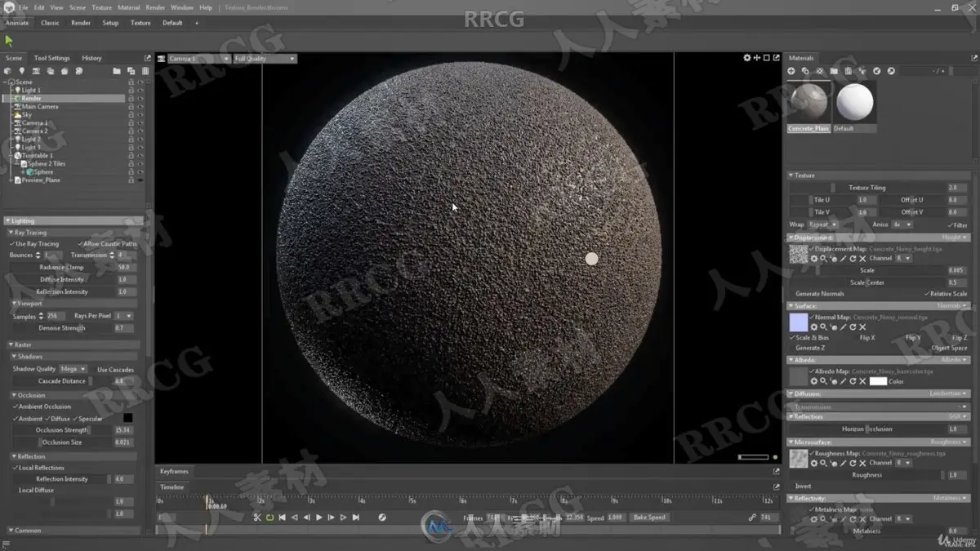This screenshot has width=980, height=551.
Task: Clear Displacement Map X icon
Action: coord(862,259)
